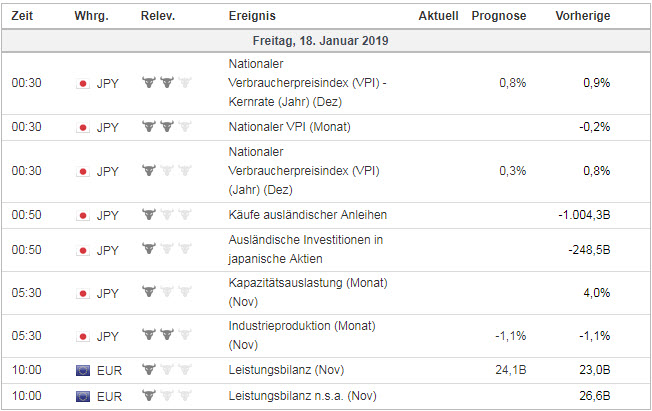Click Japan flag beside Nationaler VPI (Monat)

pos(83,127)
